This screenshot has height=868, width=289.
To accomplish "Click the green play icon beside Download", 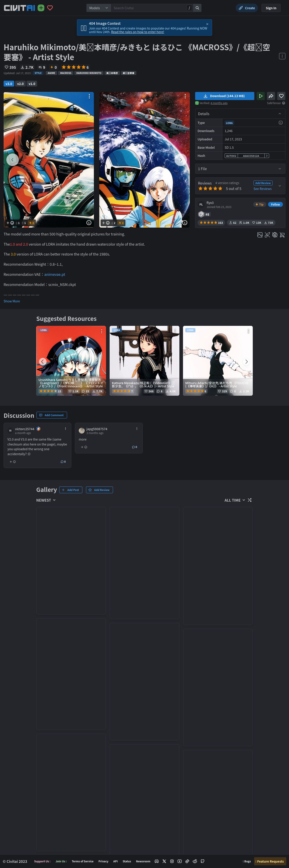I will coord(261,96).
